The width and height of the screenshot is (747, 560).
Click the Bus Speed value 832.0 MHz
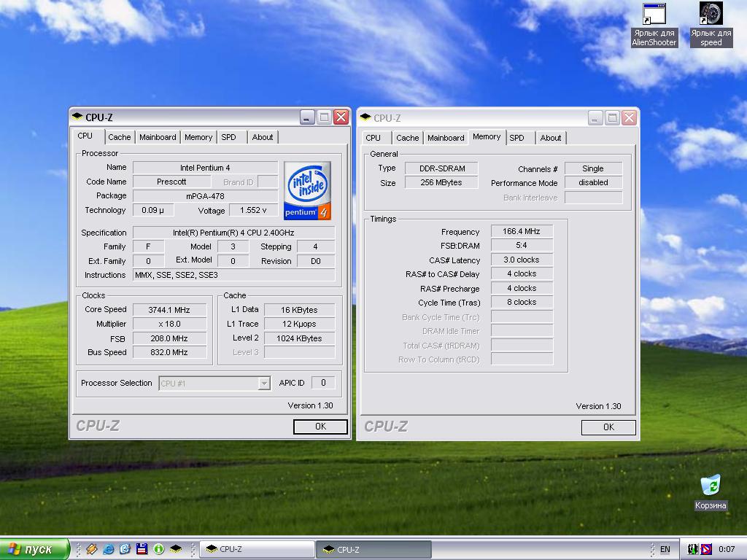click(169, 352)
